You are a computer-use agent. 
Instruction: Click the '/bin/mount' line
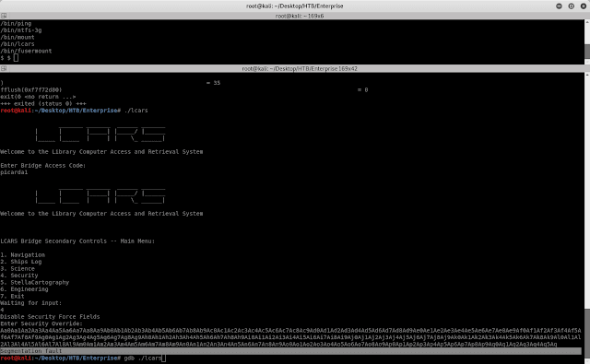tap(18, 37)
